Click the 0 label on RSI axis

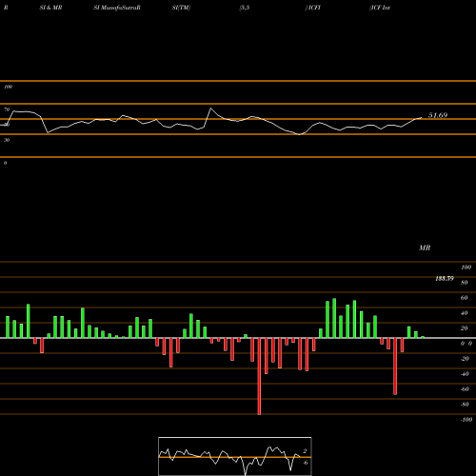[5, 163]
